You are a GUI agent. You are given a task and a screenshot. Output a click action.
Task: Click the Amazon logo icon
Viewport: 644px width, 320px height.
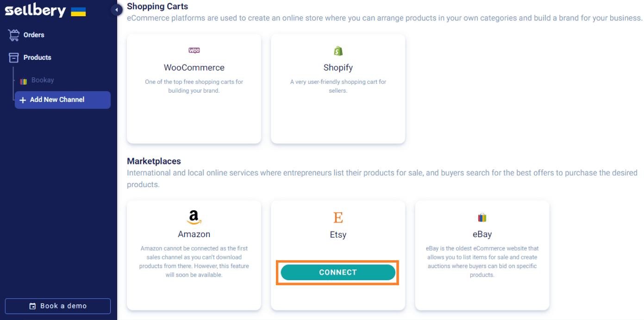[x=194, y=217]
